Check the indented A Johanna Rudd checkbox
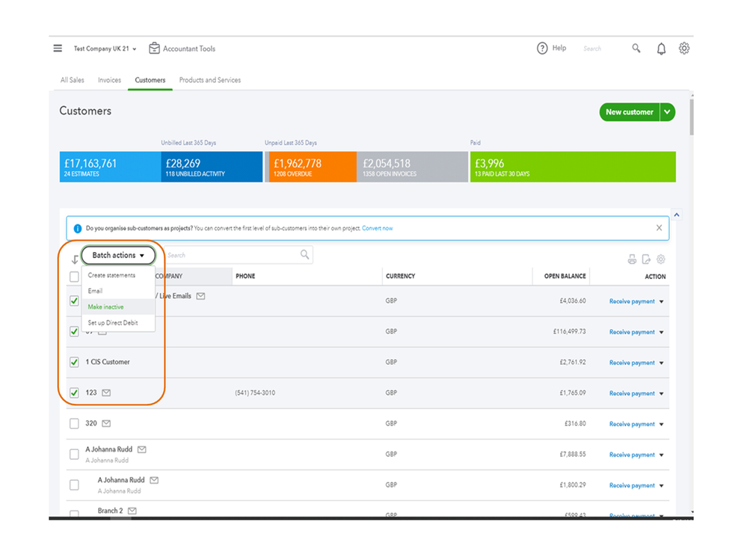The width and height of the screenshot is (747, 560). click(74, 484)
